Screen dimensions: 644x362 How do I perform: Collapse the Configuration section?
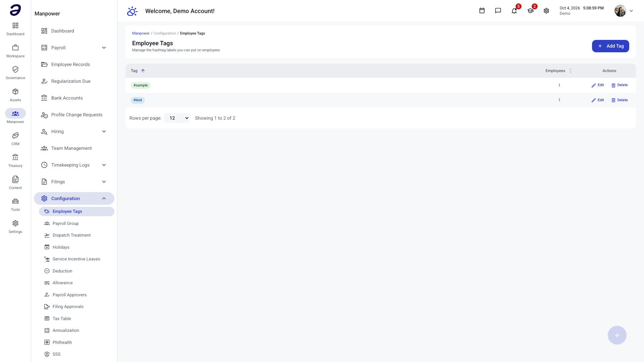click(74, 198)
